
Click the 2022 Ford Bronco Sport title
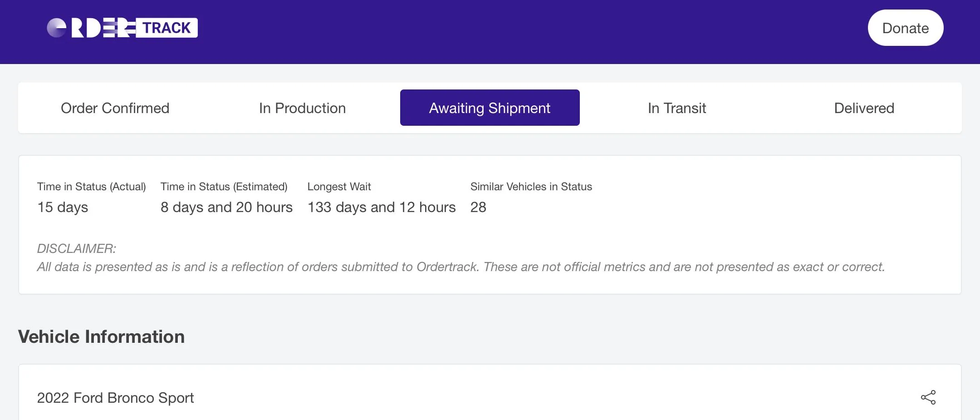click(x=115, y=398)
